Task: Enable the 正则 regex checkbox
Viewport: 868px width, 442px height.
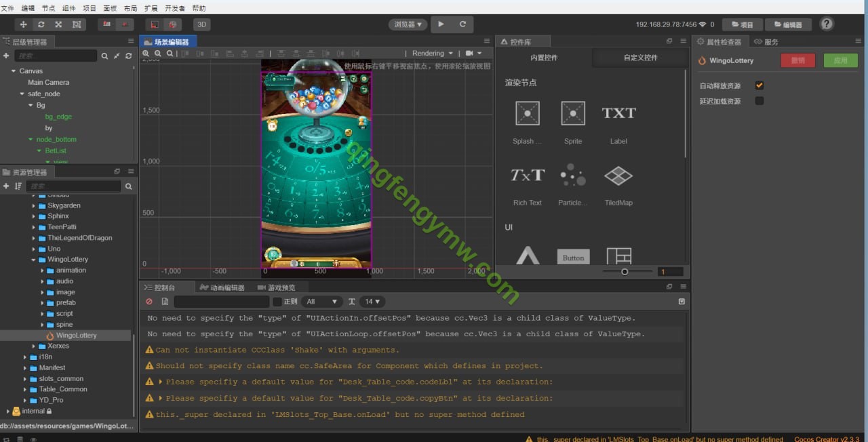Action: point(277,302)
